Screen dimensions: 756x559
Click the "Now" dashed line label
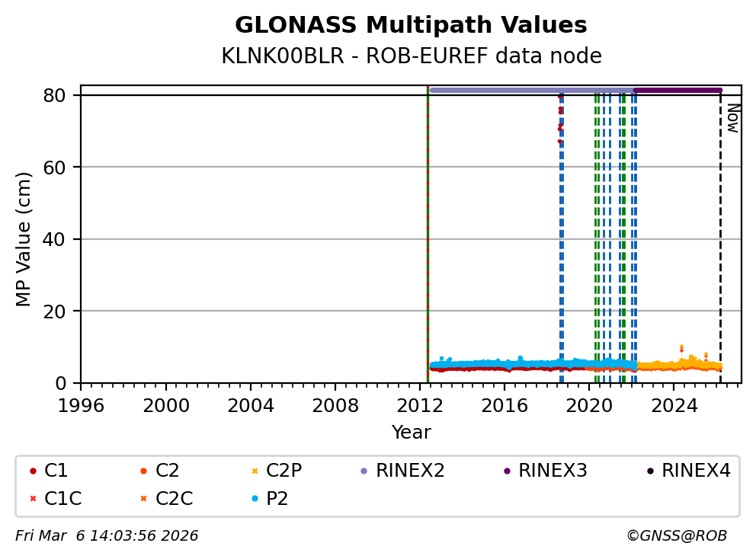tap(732, 118)
